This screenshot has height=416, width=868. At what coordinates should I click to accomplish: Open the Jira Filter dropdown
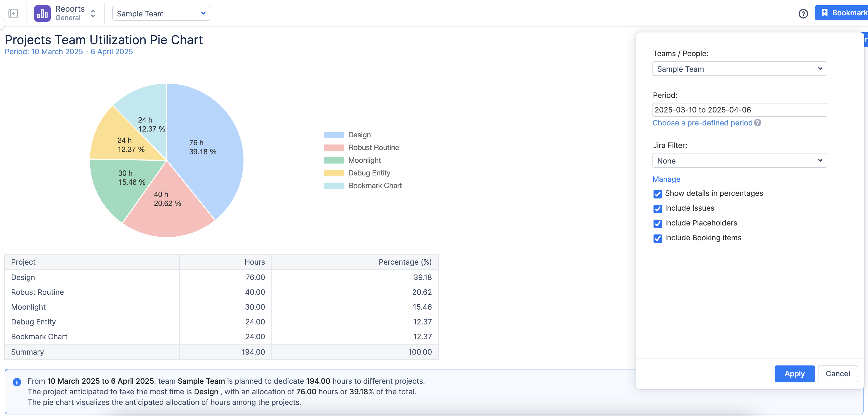click(x=739, y=161)
